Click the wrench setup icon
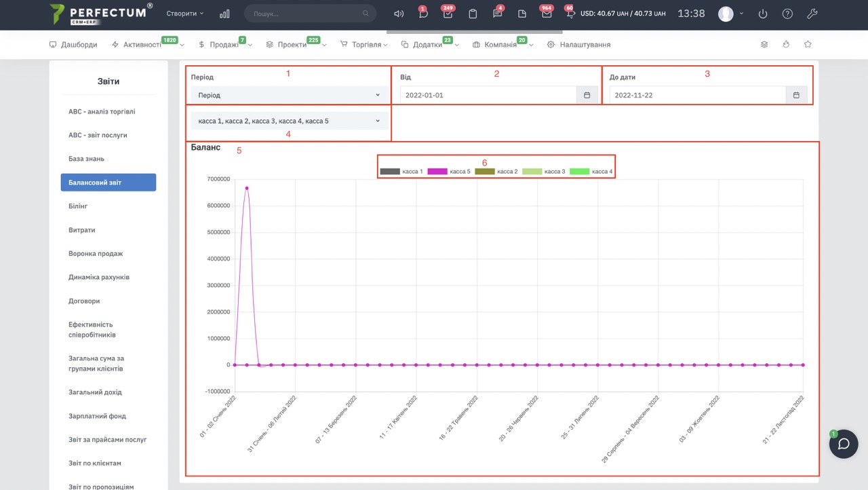Image resolution: width=868 pixels, height=490 pixels. click(812, 14)
